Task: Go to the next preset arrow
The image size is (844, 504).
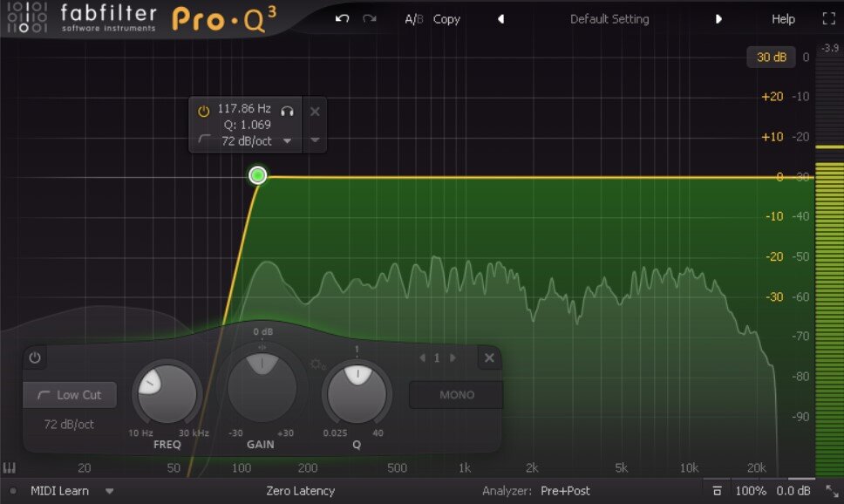Action: tap(718, 19)
